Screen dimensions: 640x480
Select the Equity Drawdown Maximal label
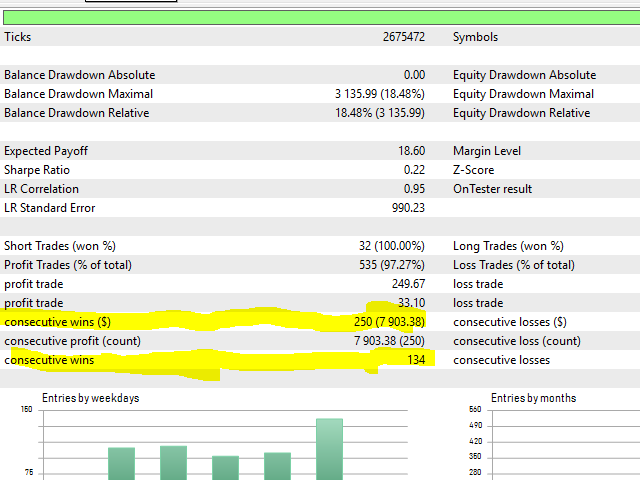tap(523, 94)
